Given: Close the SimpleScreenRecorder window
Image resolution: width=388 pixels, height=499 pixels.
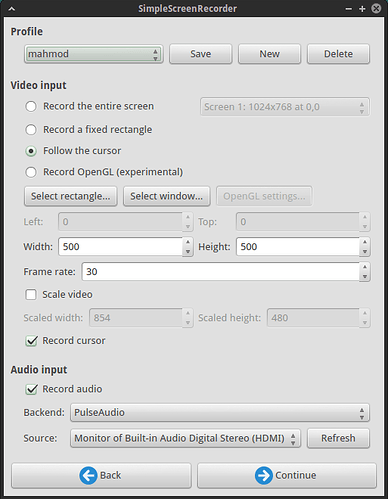Looking at the screenshot, I should (376, 8).
